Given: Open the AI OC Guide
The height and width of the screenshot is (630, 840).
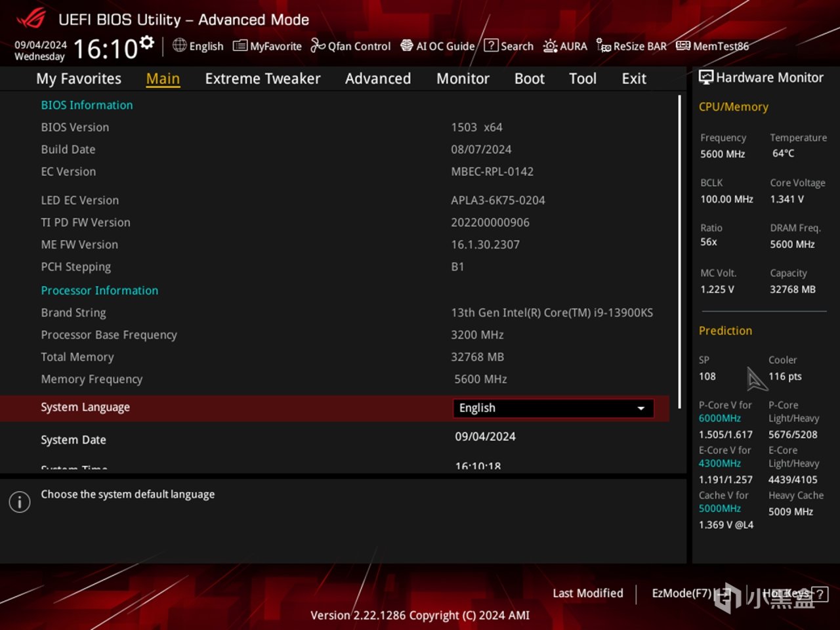Looking at the screenshot, I should [x=437, y=46].
